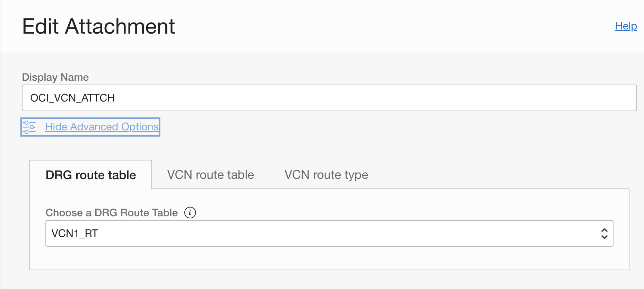Switch to the VCN route table tab
644x289 pixels.
coord(210,175)
